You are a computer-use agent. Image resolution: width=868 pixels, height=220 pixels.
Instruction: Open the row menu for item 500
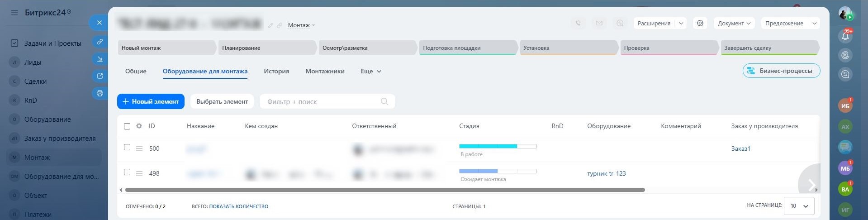pyautogui.click(x=139, y=148)
